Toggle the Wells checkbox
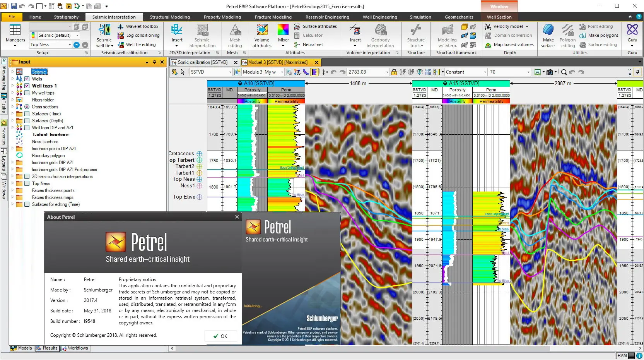Screen dimensions: 644x360 27,79
